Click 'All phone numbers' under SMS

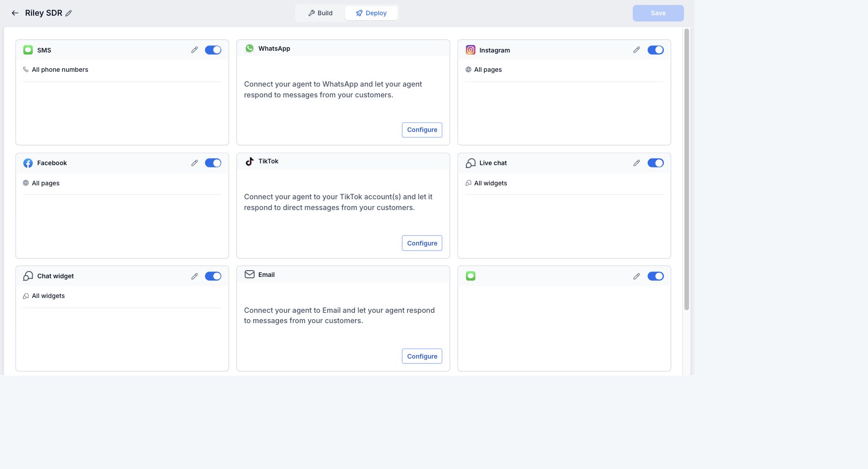point(60,70)
